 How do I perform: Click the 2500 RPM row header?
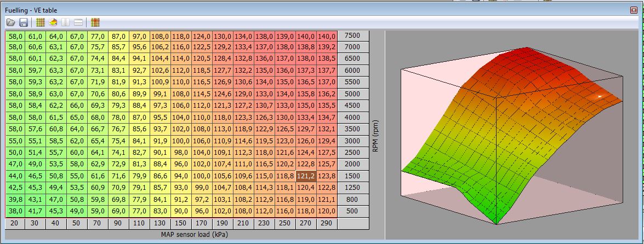click(x=352, y=153)
